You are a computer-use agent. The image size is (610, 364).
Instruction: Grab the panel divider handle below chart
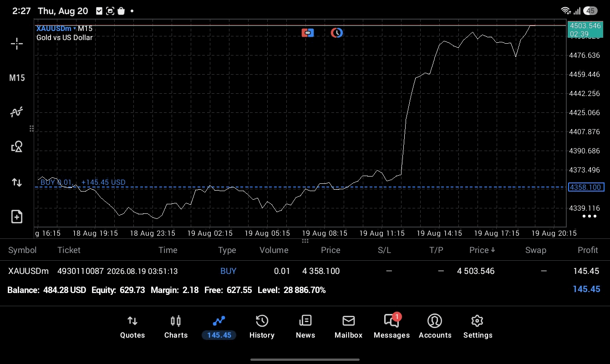coord(305,241)
